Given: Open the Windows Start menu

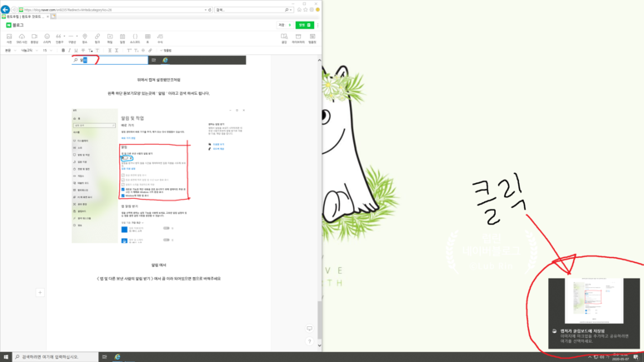Looking at the screenshot, I should [6, 357].
